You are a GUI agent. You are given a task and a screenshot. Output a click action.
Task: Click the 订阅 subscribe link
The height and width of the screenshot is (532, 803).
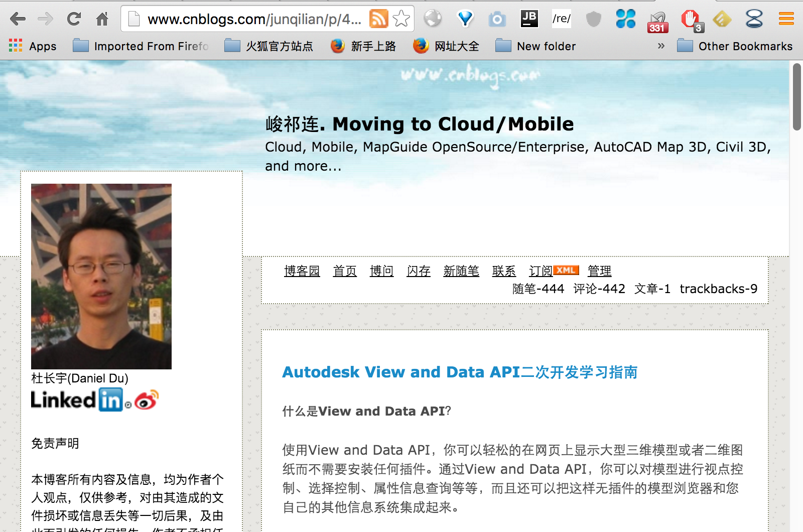tap(541, 271)
